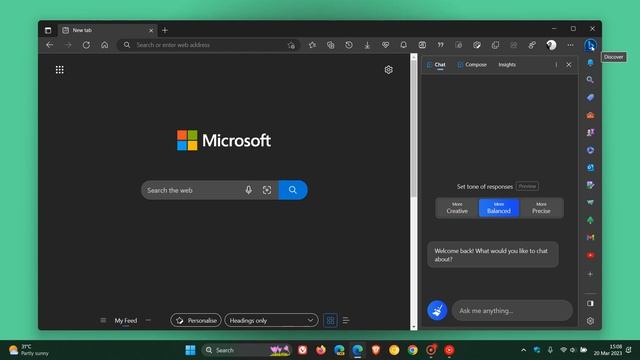Screen dimensions: 640x360
Task: Switch to the Compose tab
Action: click(472, 64)
